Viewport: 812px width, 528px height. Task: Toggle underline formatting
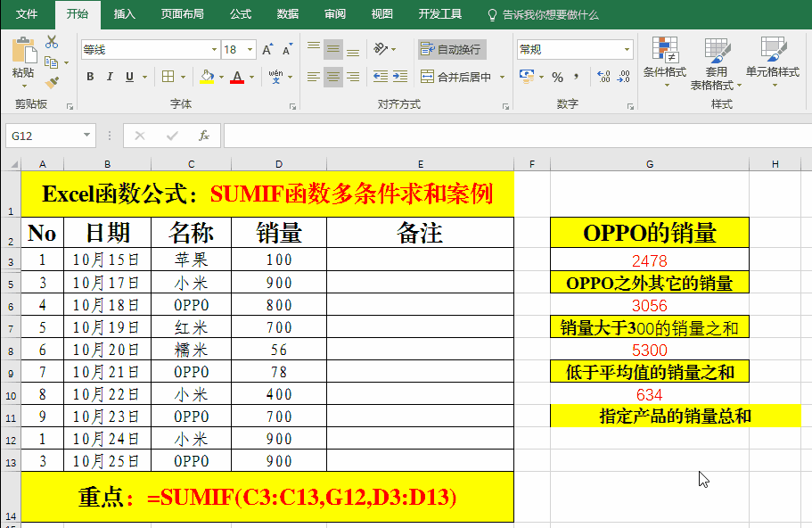coord(129,77)
